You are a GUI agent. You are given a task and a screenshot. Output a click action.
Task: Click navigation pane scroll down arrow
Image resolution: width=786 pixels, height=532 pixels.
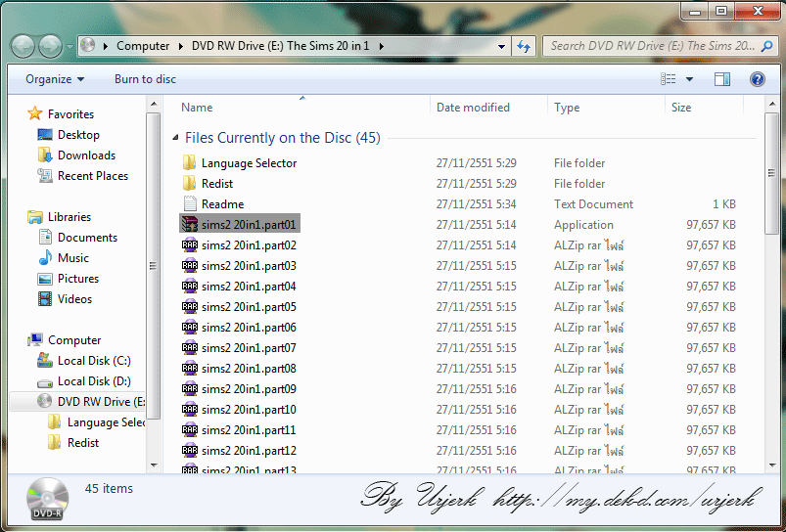[154, 465]
